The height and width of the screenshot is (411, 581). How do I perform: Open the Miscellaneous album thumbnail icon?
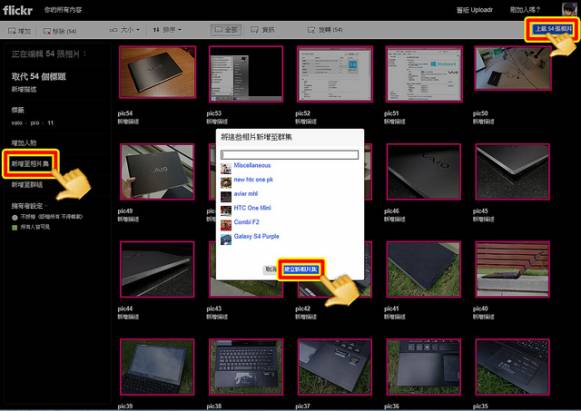(x=226, y=168)
